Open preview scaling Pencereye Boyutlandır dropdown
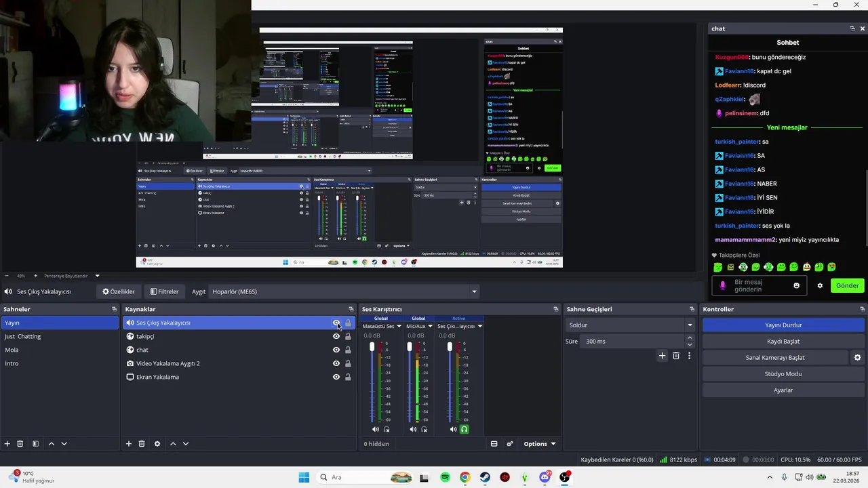The width and height of the screenshot is (868, 488). 71,276
